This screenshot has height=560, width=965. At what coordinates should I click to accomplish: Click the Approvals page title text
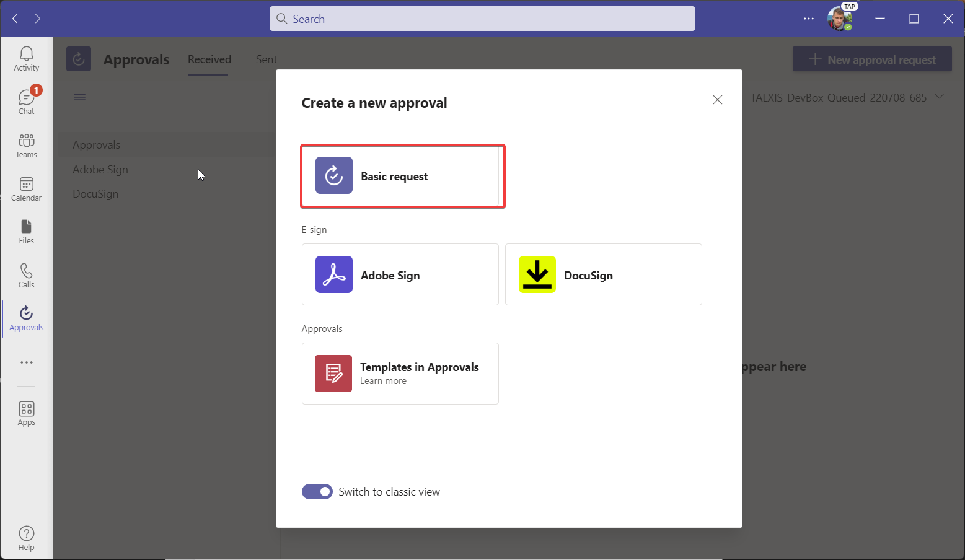(x=136, y=59)
